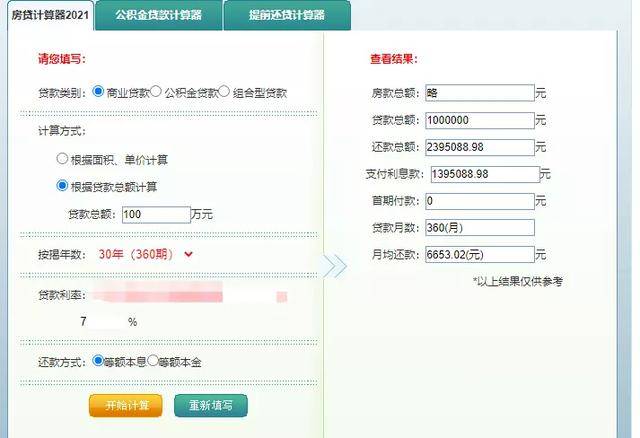The height and width of the screenshot is (438, 640).
Task: Click the 开始计算 button
Action: click(x=126, y=405)
